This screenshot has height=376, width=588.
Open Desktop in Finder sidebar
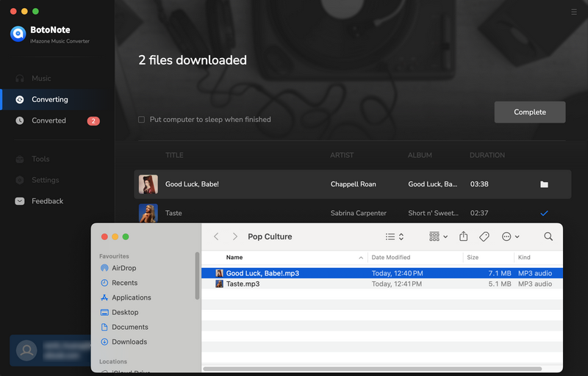point(125,312)
